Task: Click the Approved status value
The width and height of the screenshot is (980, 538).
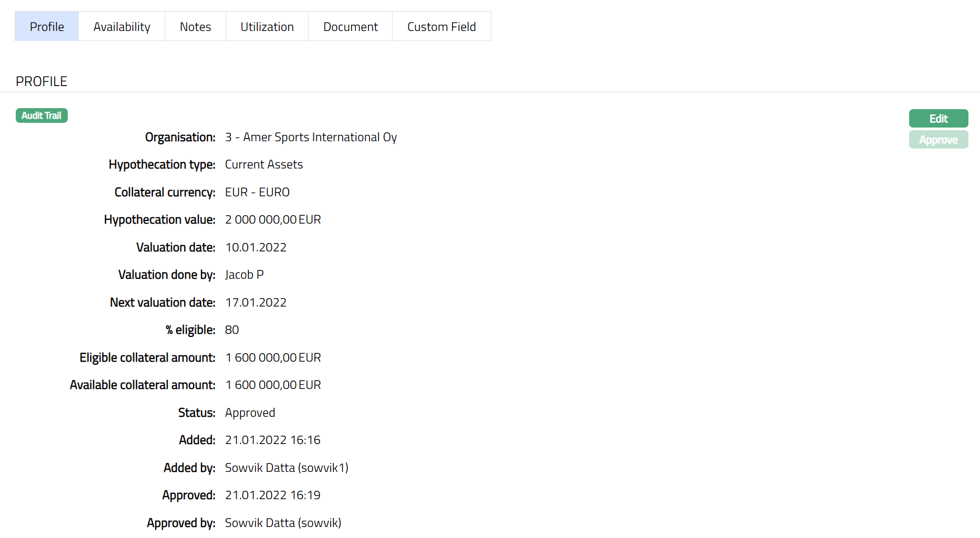Action: coord(250,413)
